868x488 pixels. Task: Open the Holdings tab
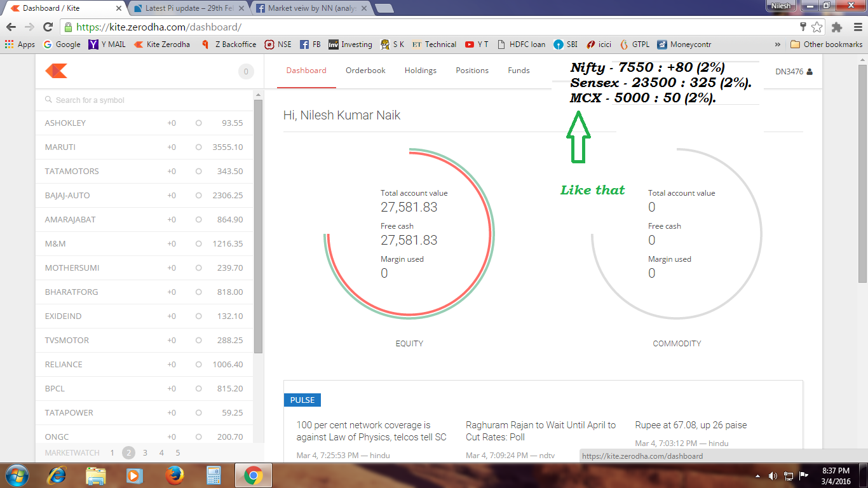coord(421,71)
